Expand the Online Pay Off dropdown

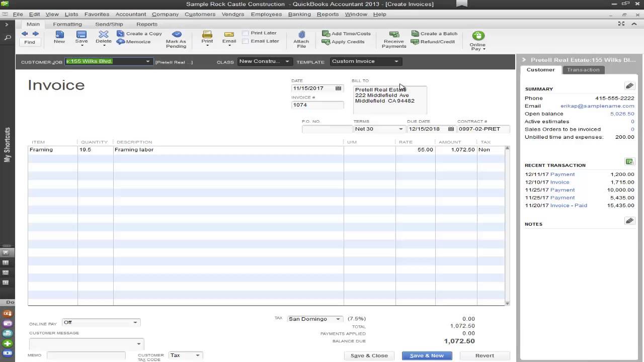(135, 323)
